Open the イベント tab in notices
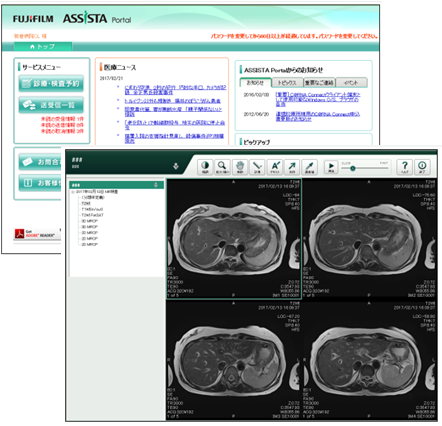Screen dimensions: 442x426 tap(351, 82)
